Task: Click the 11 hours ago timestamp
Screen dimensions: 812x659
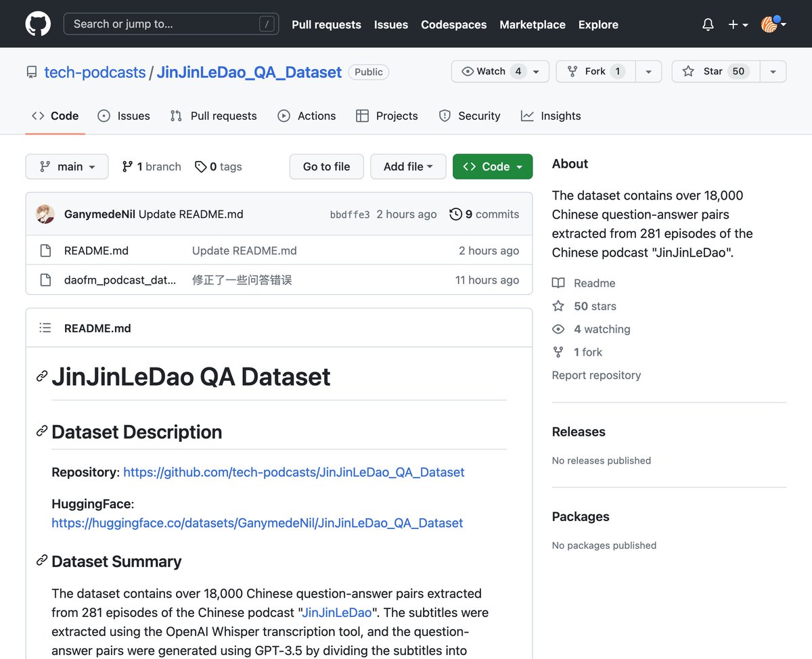Action: point(487,280)
